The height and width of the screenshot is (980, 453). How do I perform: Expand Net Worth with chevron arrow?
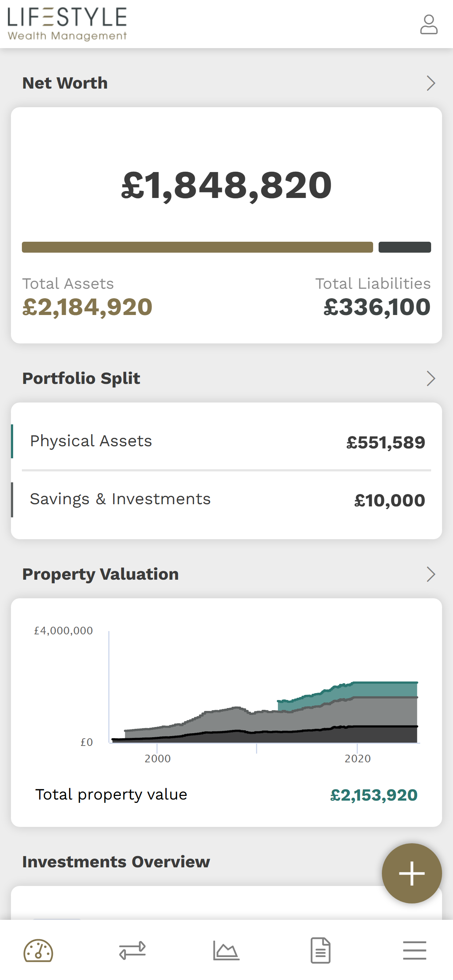point(430,83)
